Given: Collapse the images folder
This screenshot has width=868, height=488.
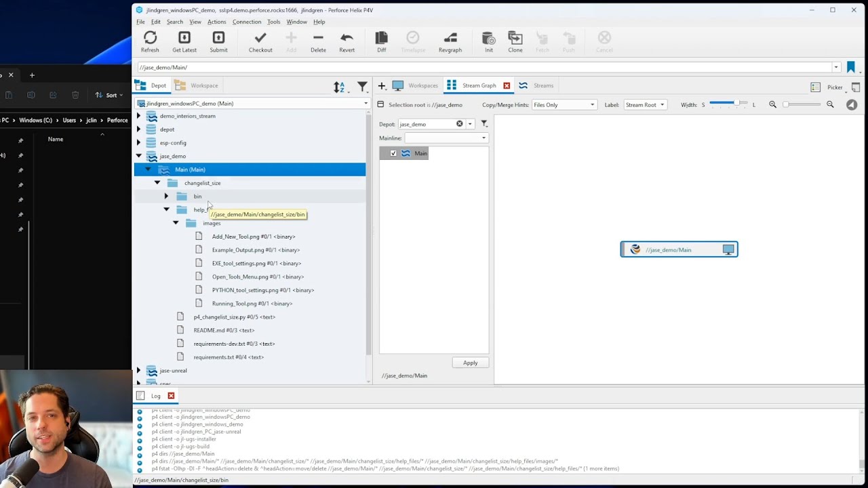Looking at the screenshot, I should click(x=176, y=223).
